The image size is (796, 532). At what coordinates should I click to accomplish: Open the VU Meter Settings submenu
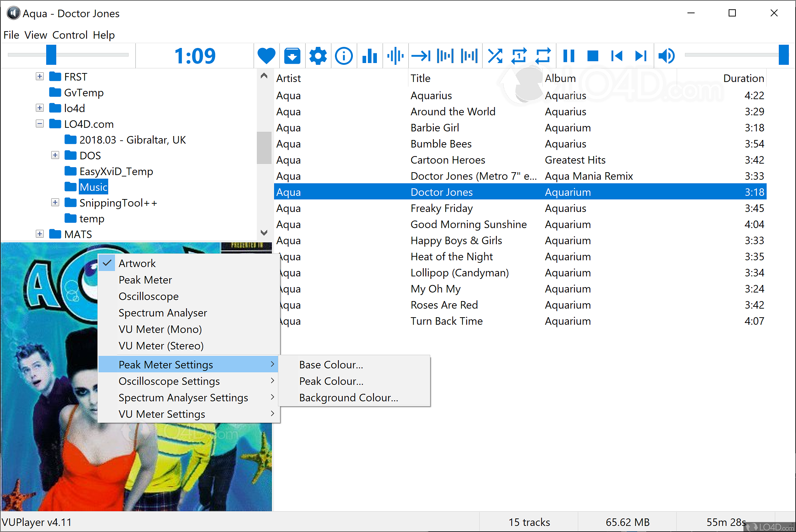(162, 414)
